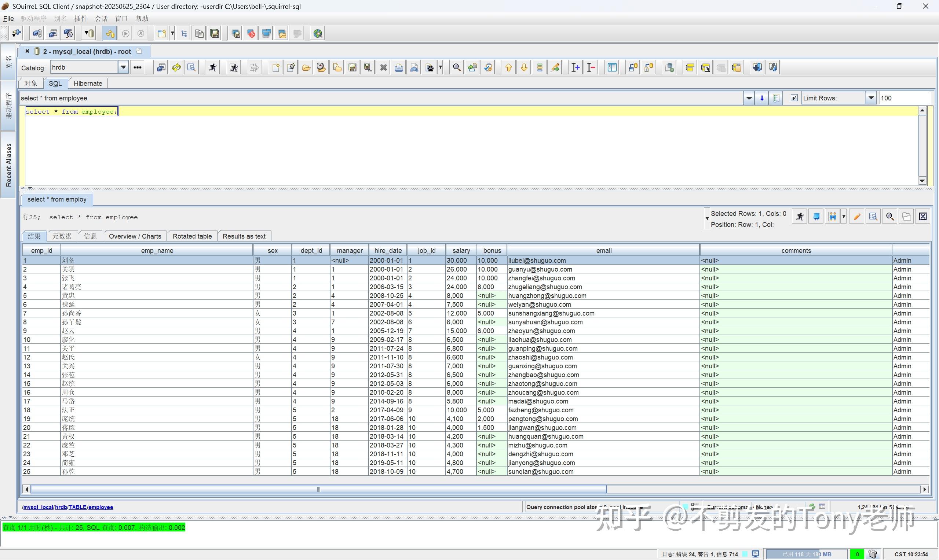Screen dimensions: 939x560
Task: Open the Results as text tab
Action: [x=244, y=236]
